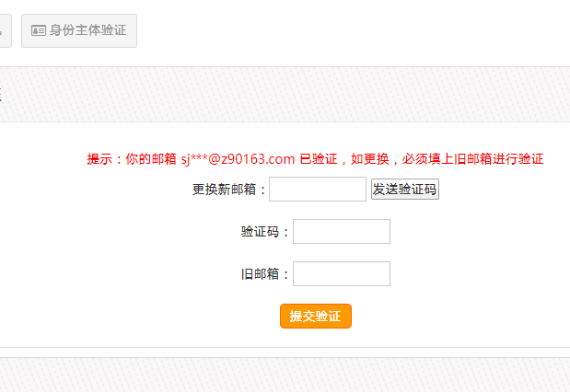
Task: Focus the 更换新邮箱 input field
Action: point(318,190)
